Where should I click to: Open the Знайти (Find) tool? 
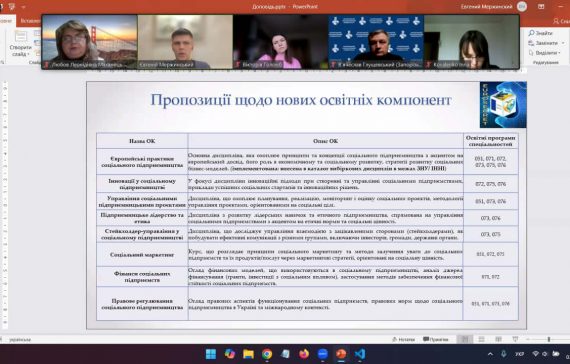(x=541, y=33)
